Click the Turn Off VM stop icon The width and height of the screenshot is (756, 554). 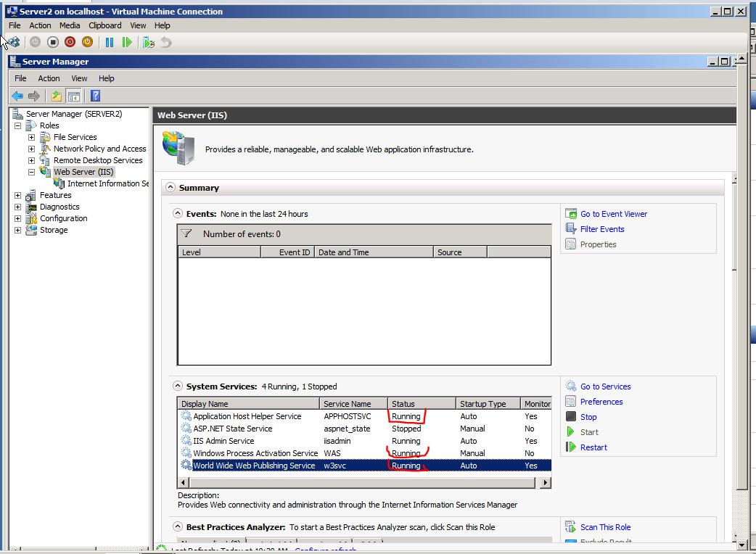tap(53, 42)
